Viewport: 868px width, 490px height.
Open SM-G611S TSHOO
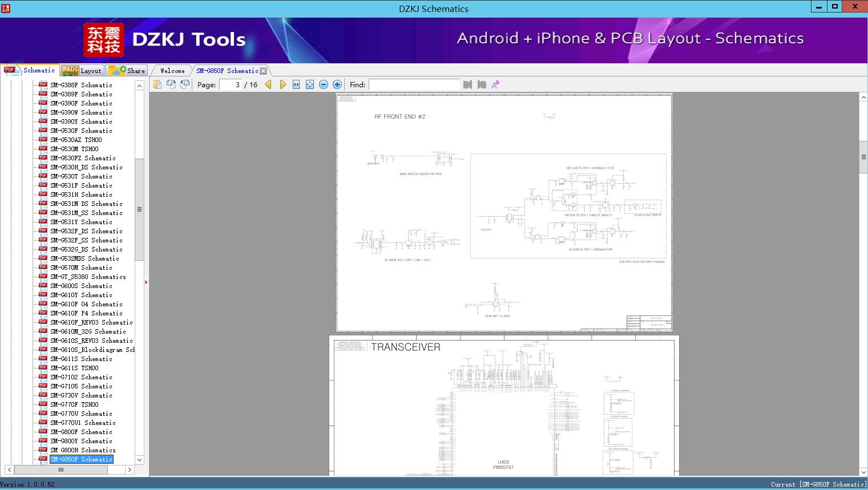click(74, 368)
